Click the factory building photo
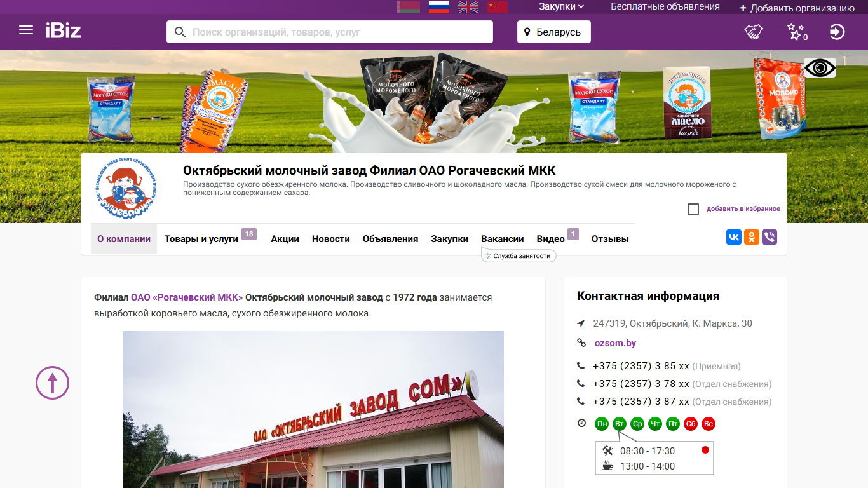This screenshot has height=488, width=868. 313,409
